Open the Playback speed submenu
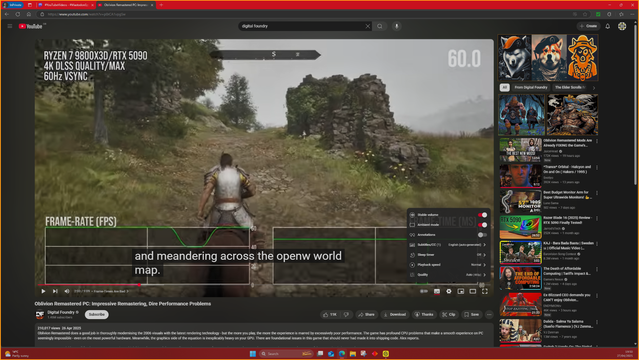Image resolution: width=639 pixels, height=360 pixels. (447, 265)
